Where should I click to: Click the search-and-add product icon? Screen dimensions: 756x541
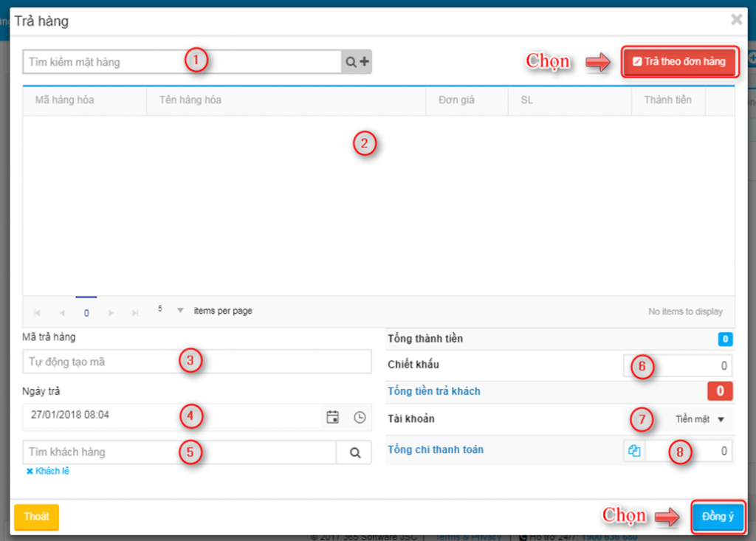pos(357,62)
